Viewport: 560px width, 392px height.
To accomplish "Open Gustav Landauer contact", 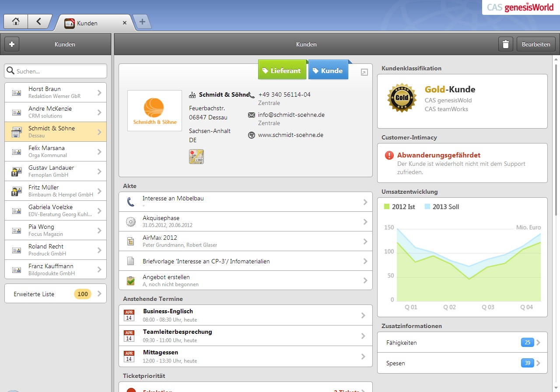I will click(56, 171).
